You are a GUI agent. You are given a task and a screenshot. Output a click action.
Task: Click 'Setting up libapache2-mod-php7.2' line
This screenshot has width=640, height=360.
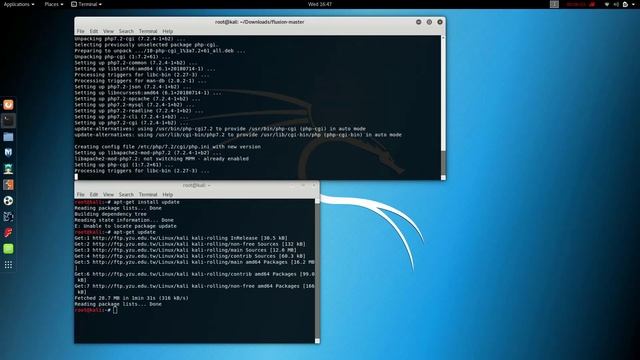pos(149,153)
